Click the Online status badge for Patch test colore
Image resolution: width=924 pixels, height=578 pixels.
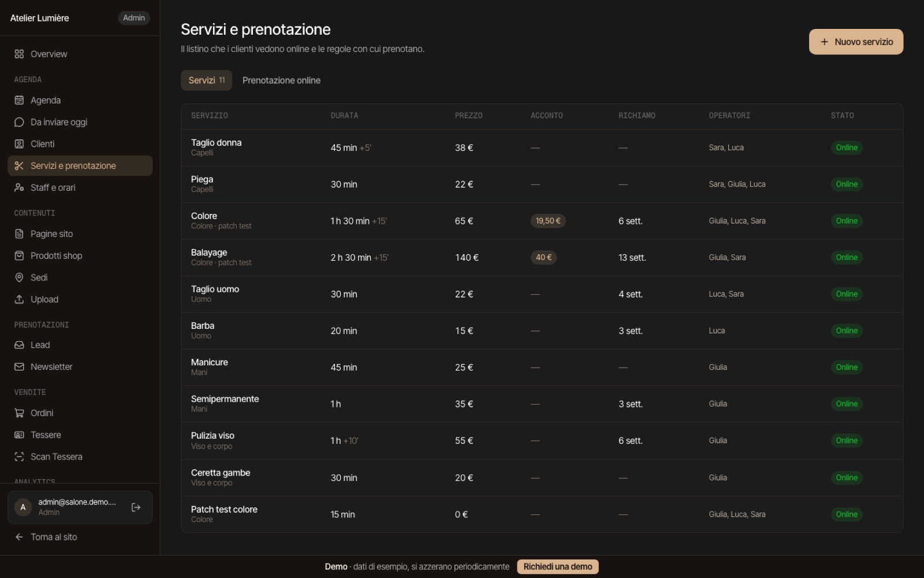(x=847, y=514)
